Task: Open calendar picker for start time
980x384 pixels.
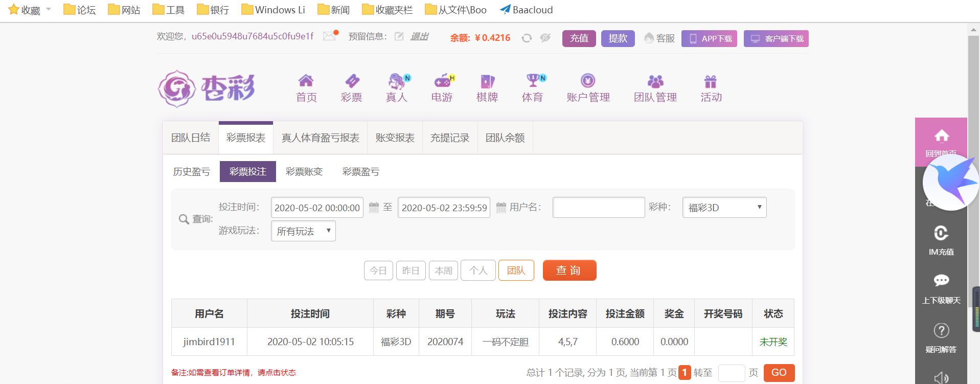Action: pyautogui.click(x=374, y=207)
